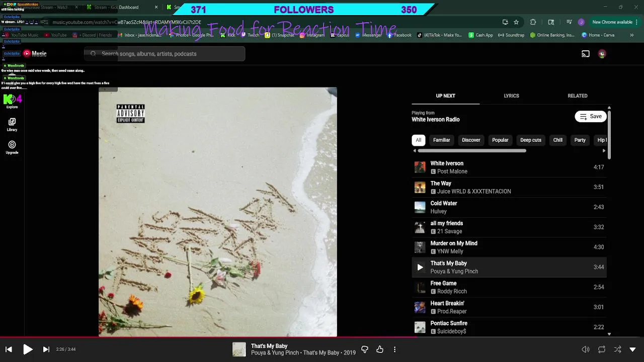
Task: Open the Upgrade sidebar item
Action: point(12,147)
